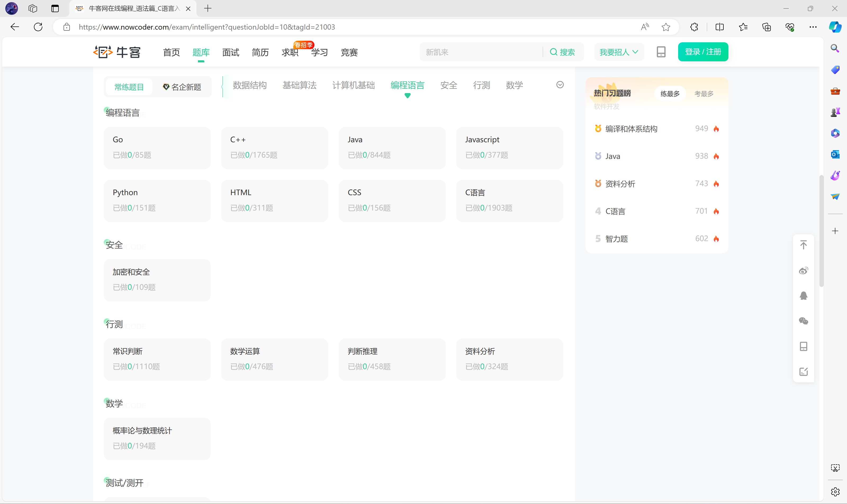Open Edge sidebar search icon

pos(835,48)
